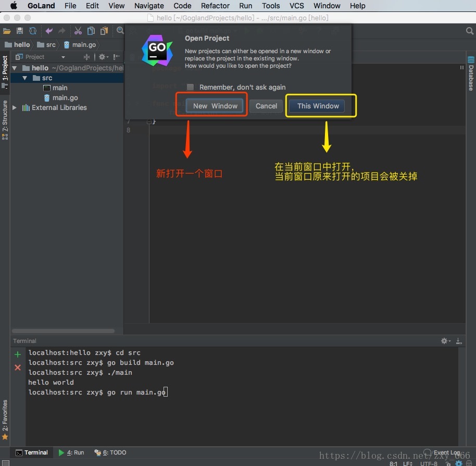Click the Hector inspector status icon

(x=469, y=463)
